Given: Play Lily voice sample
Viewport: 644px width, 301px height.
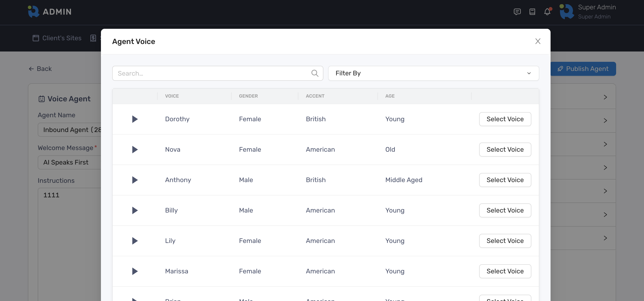Looking at the screenshot, I should click(x=135, y=241).
